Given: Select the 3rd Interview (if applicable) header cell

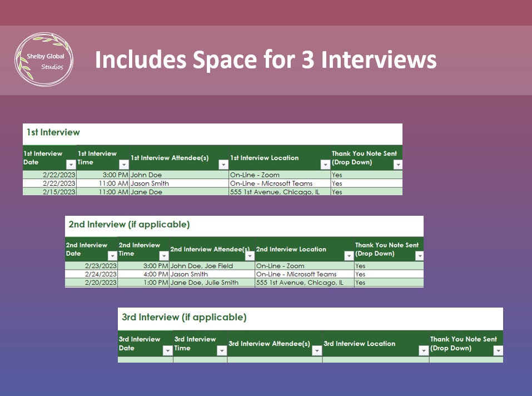Looking at the screenshot, I should (183, 317).
